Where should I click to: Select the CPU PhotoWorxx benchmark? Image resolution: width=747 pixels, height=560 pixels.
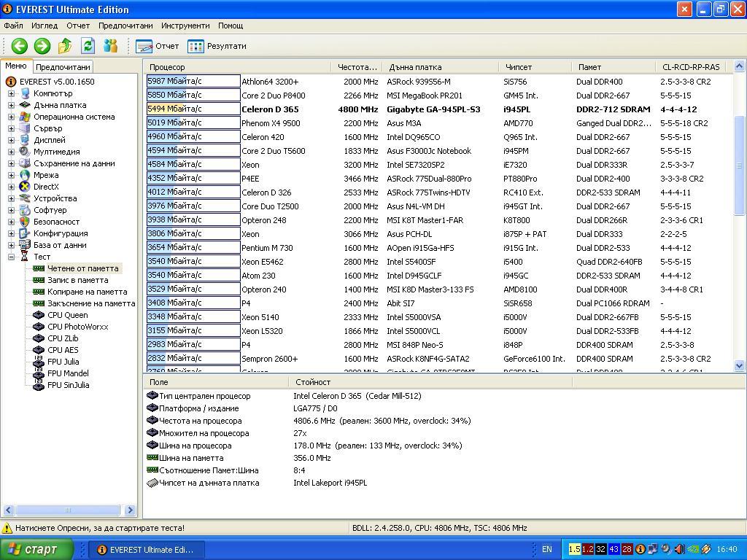coord(77,327)
